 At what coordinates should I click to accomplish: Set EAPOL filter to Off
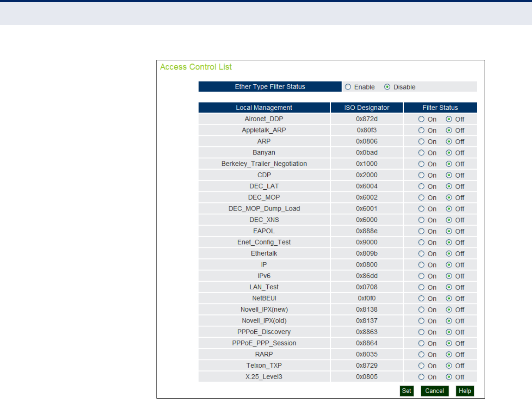pos(449,231)
